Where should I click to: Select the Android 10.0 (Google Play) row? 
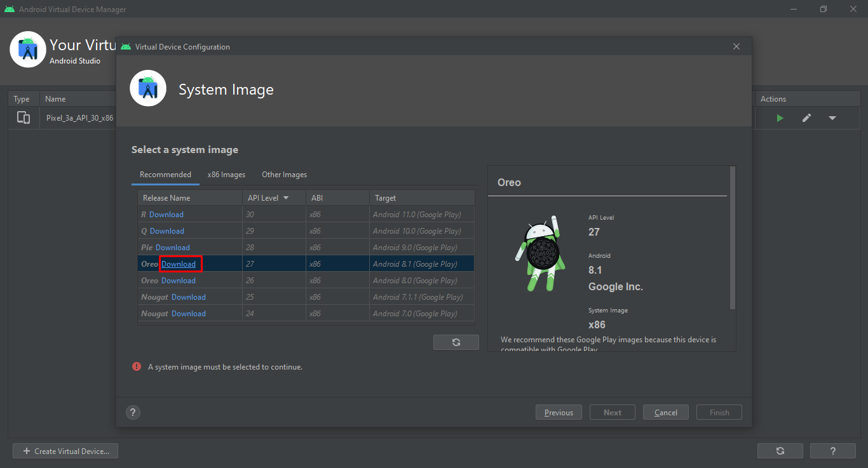306,231
